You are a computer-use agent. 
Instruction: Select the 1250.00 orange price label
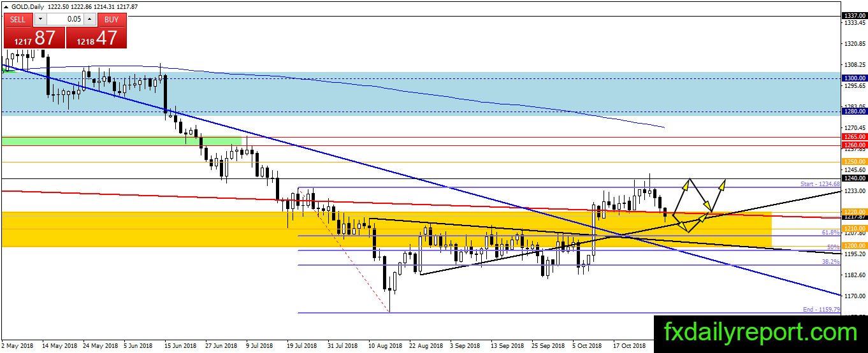pyautogui.click(x=854, y=162)
